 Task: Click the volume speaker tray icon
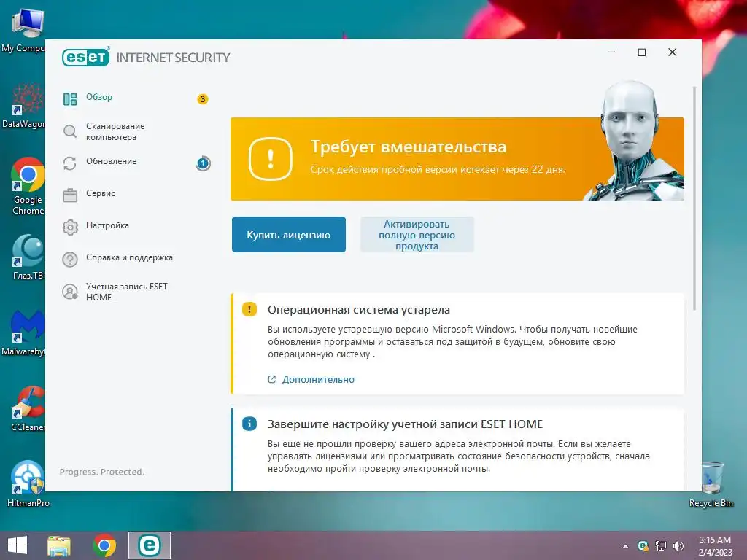pyautogui.click(x=678, y=546)
